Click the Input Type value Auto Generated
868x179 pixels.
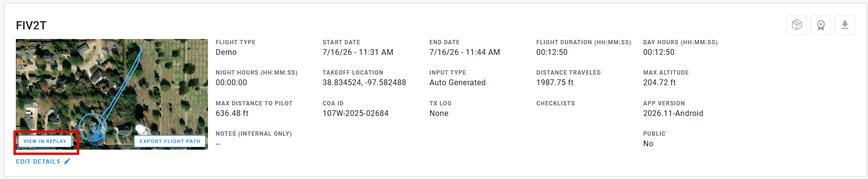(x=457, y=83)
